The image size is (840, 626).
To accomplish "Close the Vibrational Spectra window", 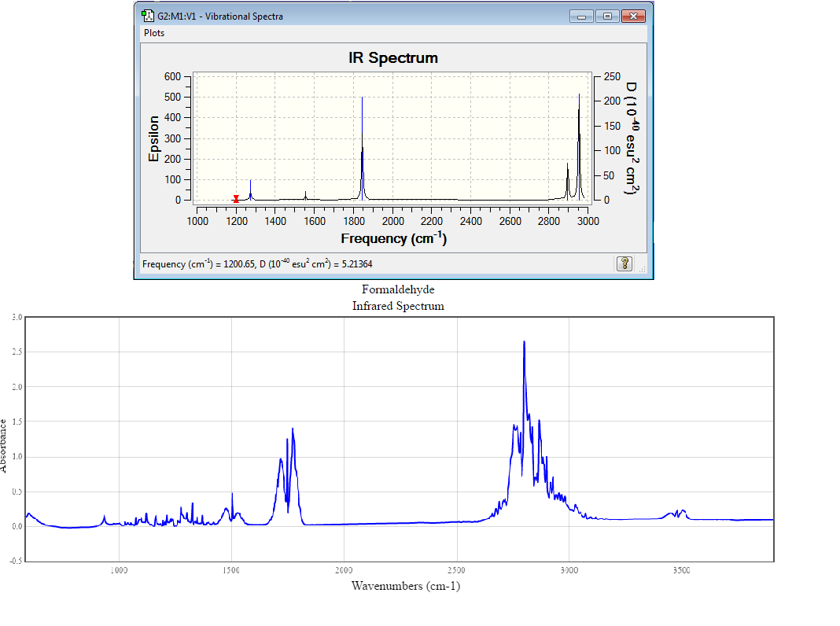I will 632,16.
